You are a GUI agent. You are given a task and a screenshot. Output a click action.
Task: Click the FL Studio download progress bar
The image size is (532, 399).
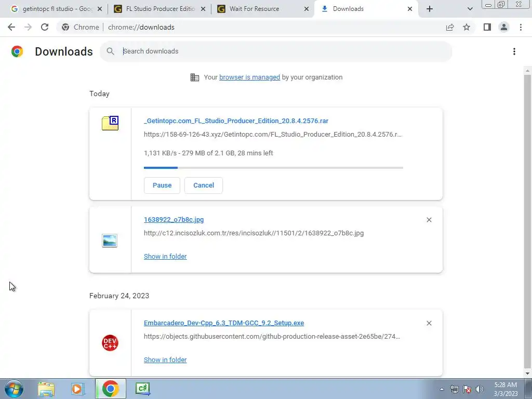point(273,168)
